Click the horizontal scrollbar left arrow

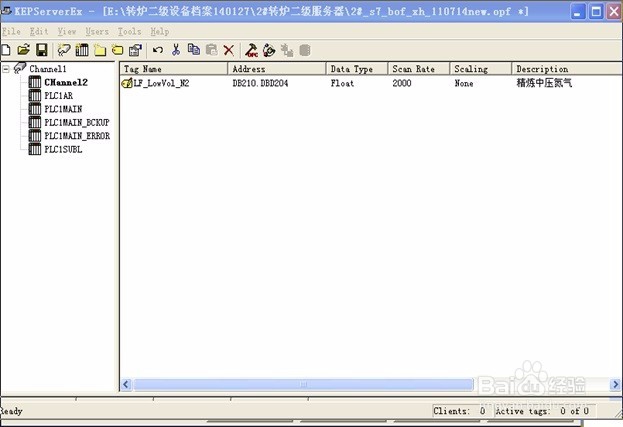click(x=126, y=384)
